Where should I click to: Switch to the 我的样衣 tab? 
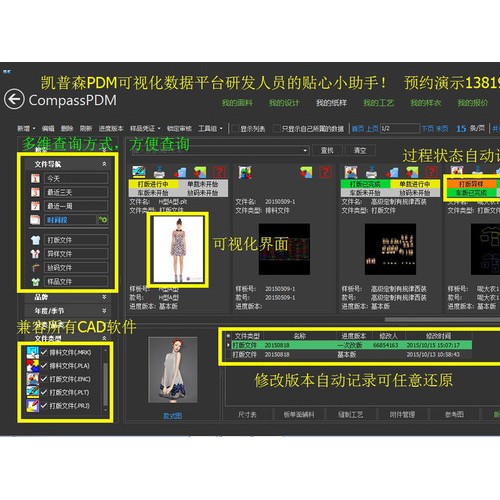pyautogui.click(x=426, y=103)
